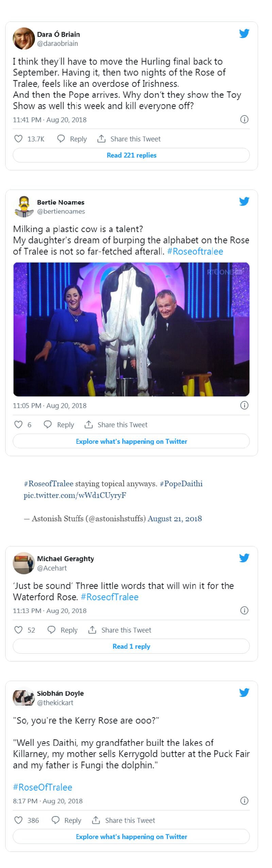Open plastic cow milking photo
The height and width of the screenshot is (868, 272).
[131, 329]
